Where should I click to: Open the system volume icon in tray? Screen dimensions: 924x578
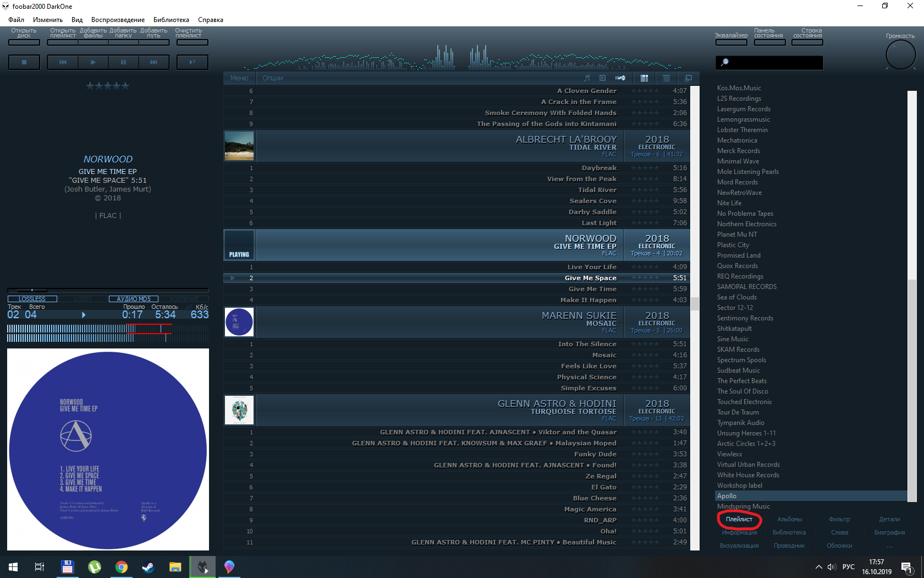coord(832,566)
